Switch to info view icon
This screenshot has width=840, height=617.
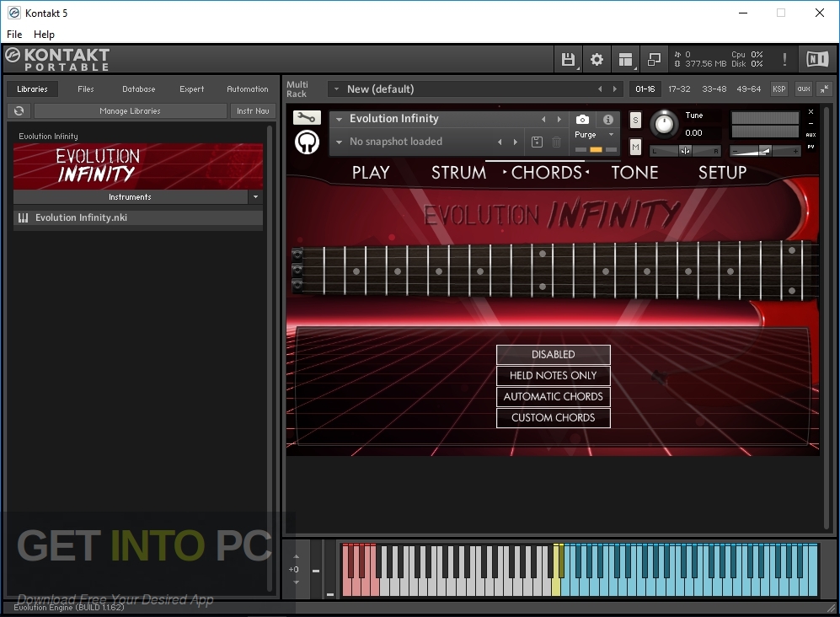tap(608, 120)
